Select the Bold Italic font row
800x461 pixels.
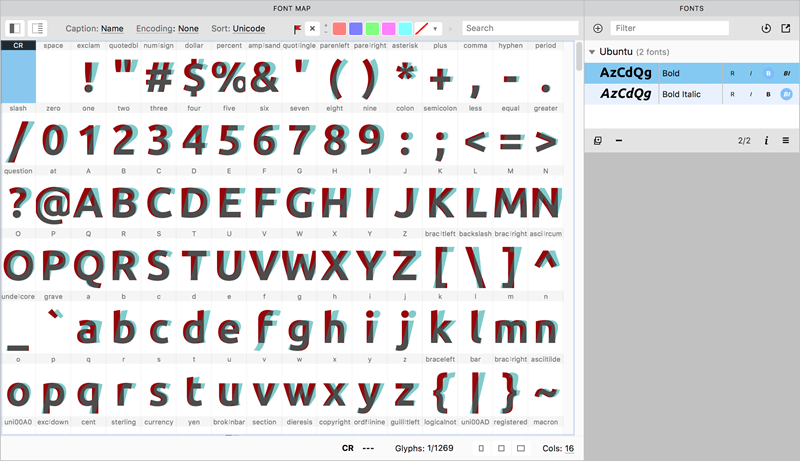(692, 94)
